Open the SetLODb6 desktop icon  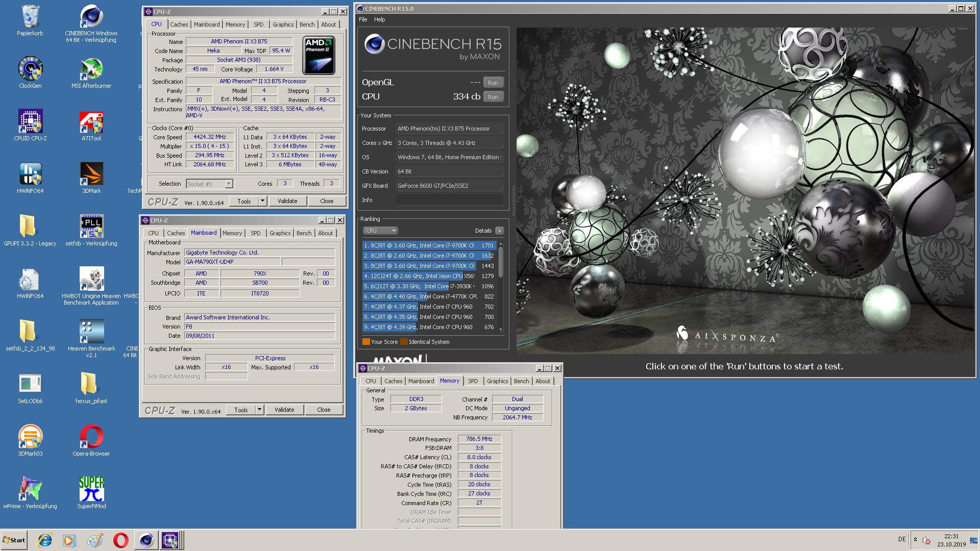pos(30,388)
